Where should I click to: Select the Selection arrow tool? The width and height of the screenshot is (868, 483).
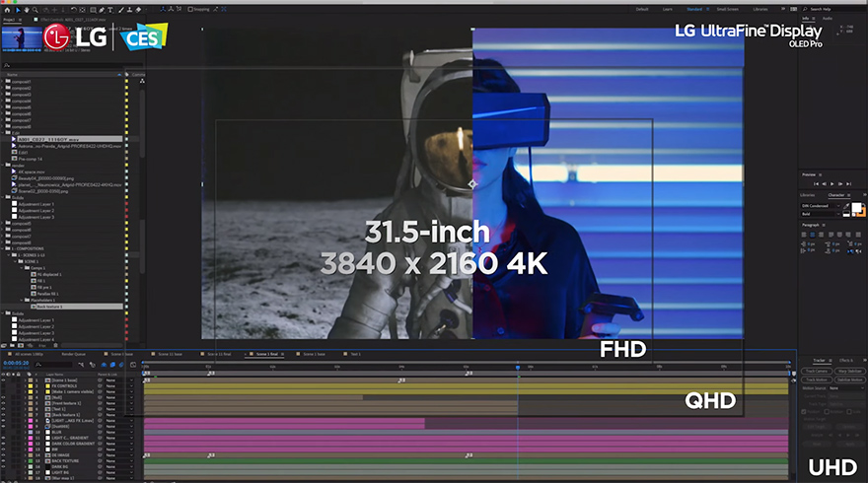18,10
